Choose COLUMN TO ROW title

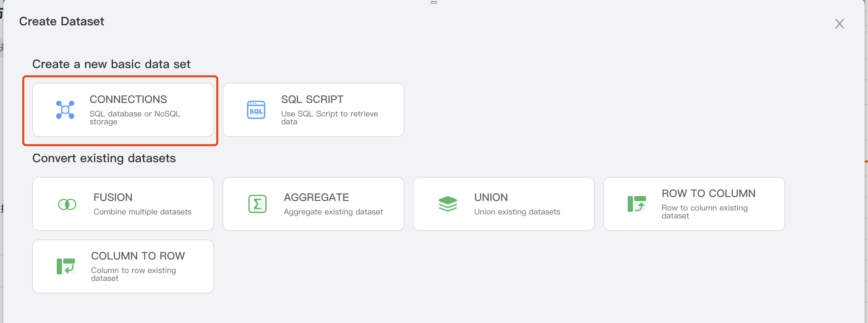138,256
